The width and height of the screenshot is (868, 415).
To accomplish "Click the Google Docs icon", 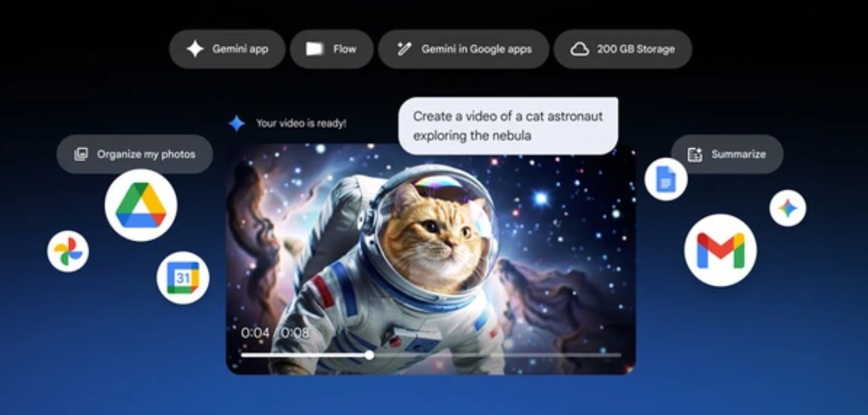I will click(x=666, y=179).
